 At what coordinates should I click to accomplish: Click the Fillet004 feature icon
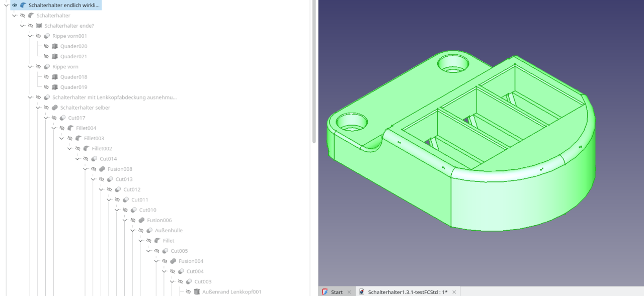(x=70, y=128)
